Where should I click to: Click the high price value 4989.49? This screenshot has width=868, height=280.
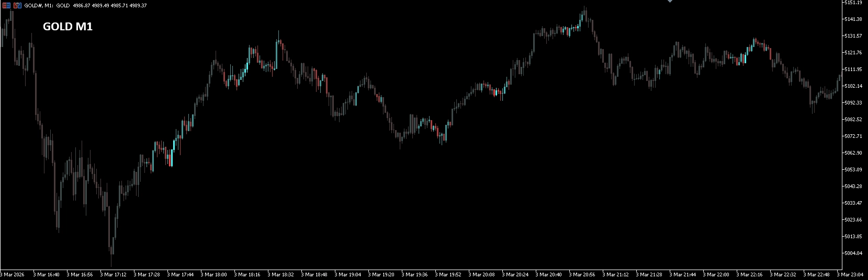coord(100,6)
